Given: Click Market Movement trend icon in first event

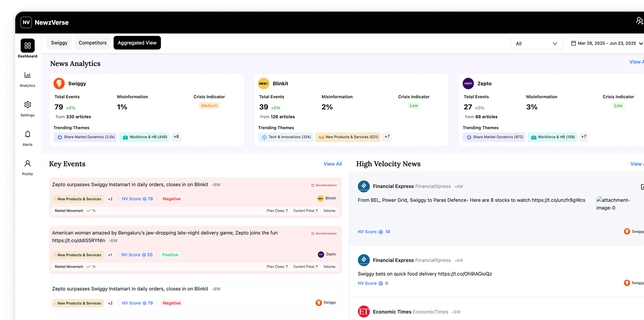Looking at the screenshot, I should coord(88,211).
